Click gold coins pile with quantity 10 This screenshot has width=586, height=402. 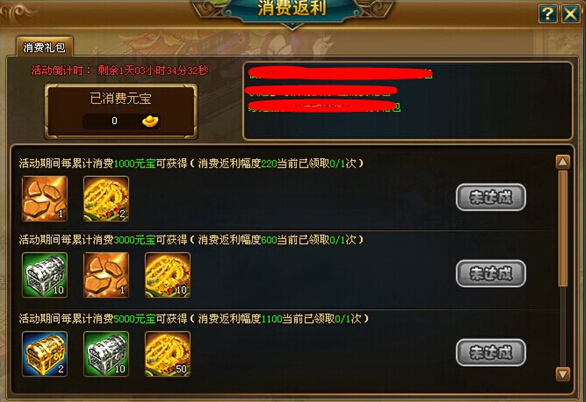168,275
